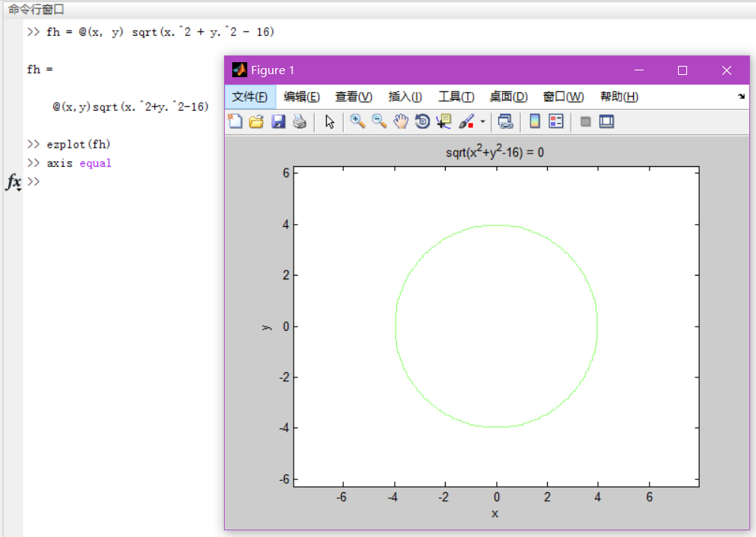Screen dimensions: 756x537
Task: Open a file with the folder icon
Action: tap(256, 121)
